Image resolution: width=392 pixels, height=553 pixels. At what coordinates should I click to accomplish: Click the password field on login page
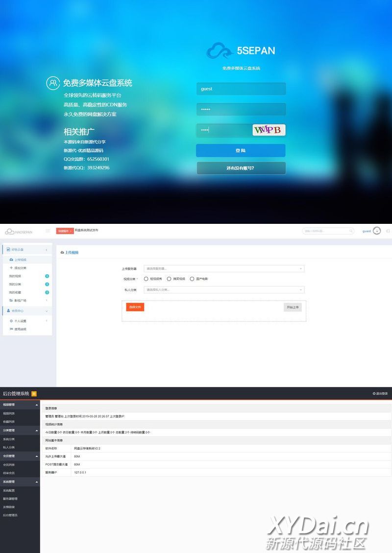pyautogui.click(x=241, y=109)
